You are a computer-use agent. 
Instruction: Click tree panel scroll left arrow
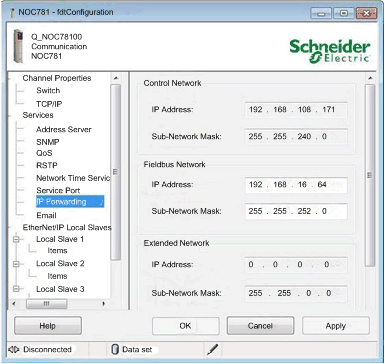tap(14, 304)
